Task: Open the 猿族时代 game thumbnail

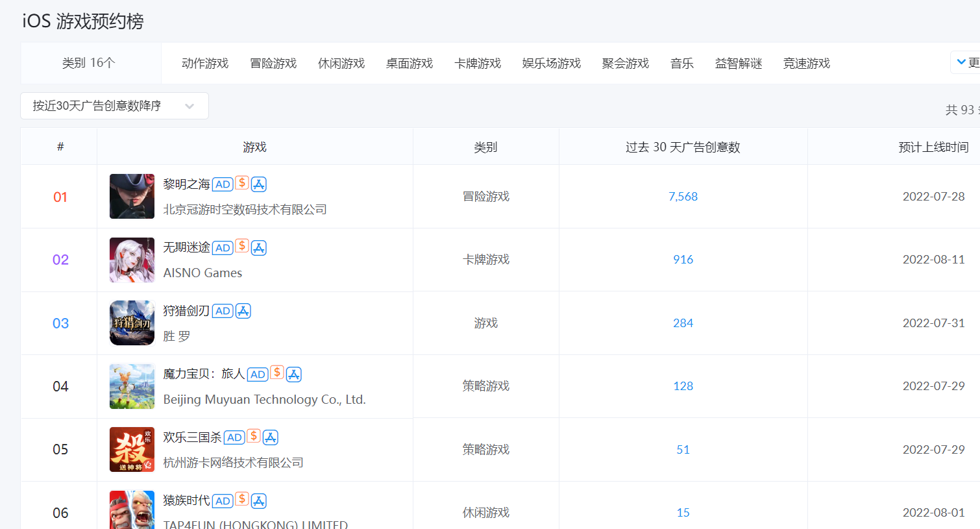Action: tap(132, 510)
